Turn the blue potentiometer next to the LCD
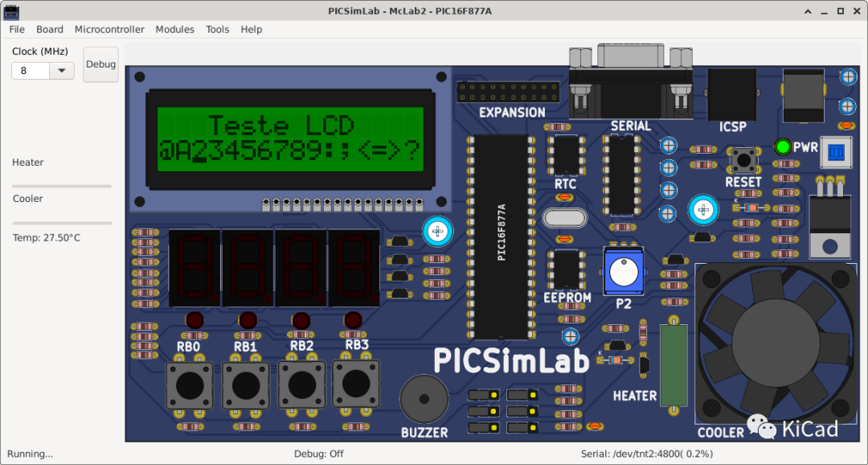This screenshot has width=868, height=465. (x=437, y=231)
